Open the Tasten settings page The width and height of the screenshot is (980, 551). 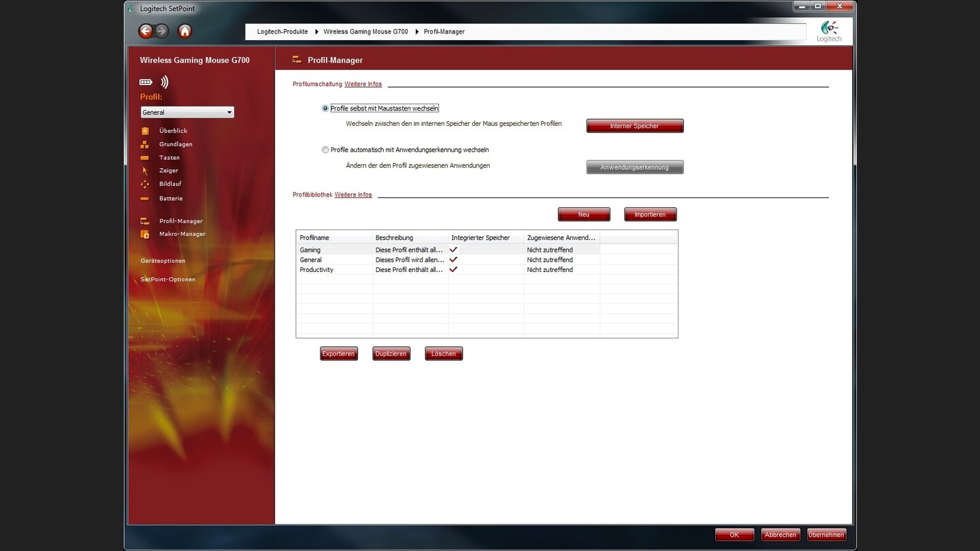tap(169, 158)
